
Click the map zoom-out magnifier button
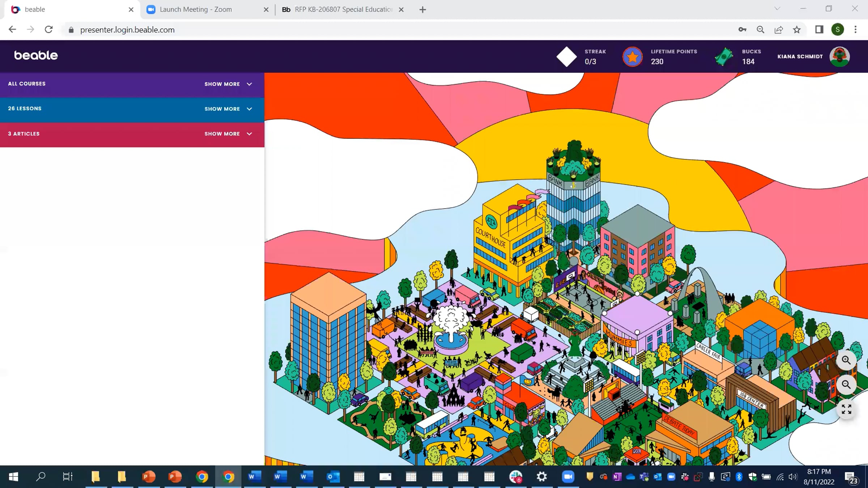846,384
